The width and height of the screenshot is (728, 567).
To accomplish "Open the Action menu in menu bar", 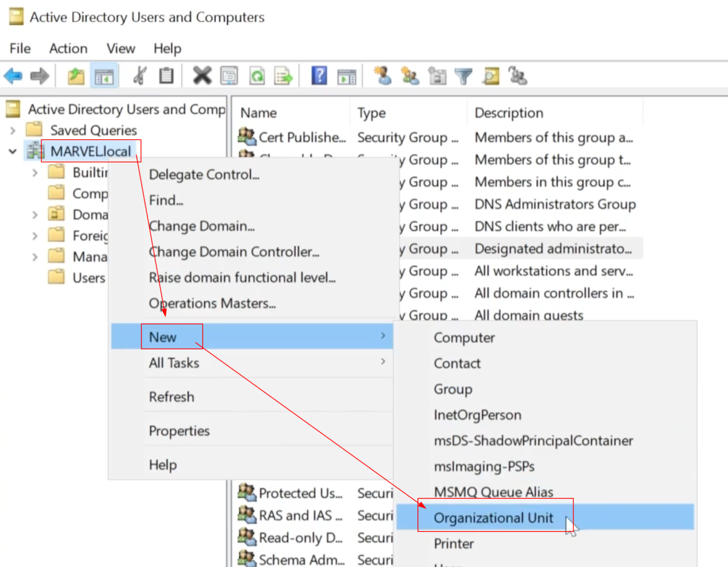I will [68, 49].
